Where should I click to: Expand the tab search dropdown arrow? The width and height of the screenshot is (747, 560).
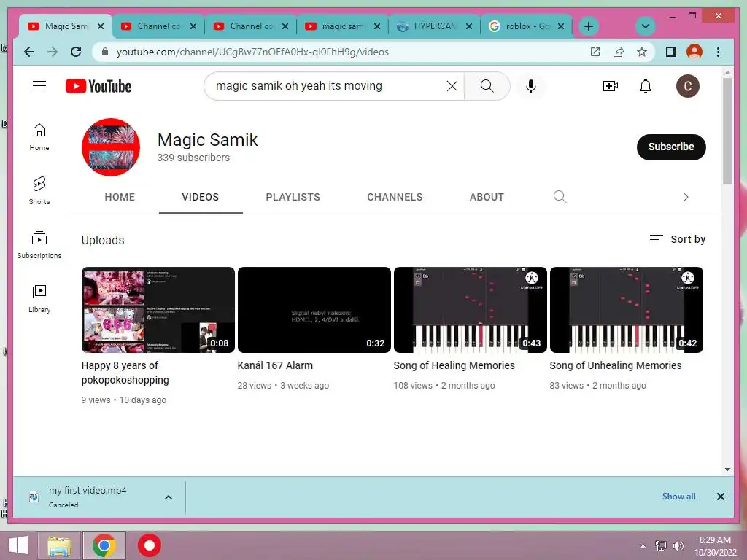pos(646,26)
